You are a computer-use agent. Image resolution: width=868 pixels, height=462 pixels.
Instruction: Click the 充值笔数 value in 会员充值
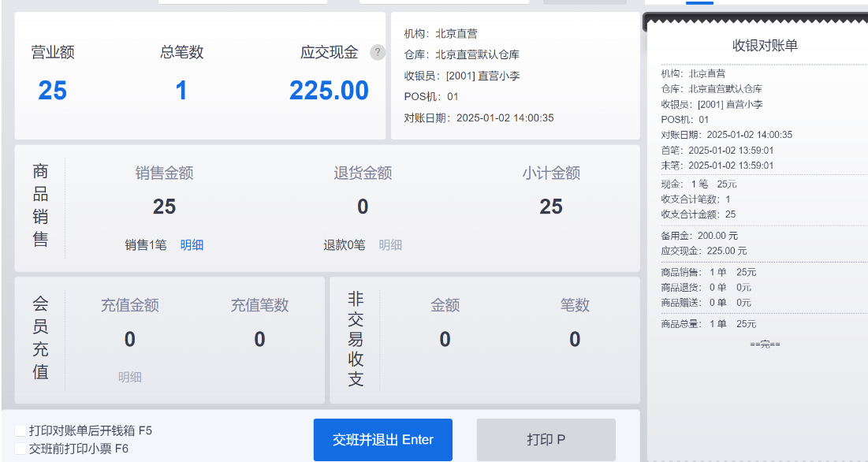pos(259,339)
